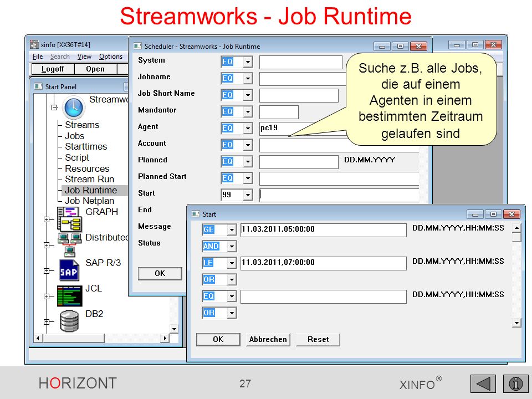This screenshot has height=399, width=532.
Task: Select Streams in the tree
Action: [82, 125]
